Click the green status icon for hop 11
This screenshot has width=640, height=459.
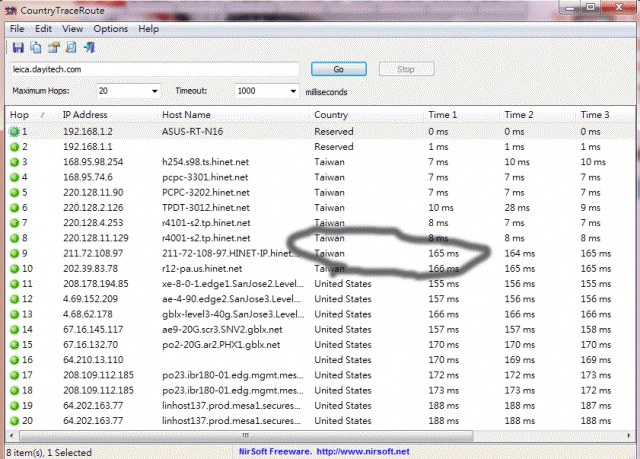coord(15,284)
